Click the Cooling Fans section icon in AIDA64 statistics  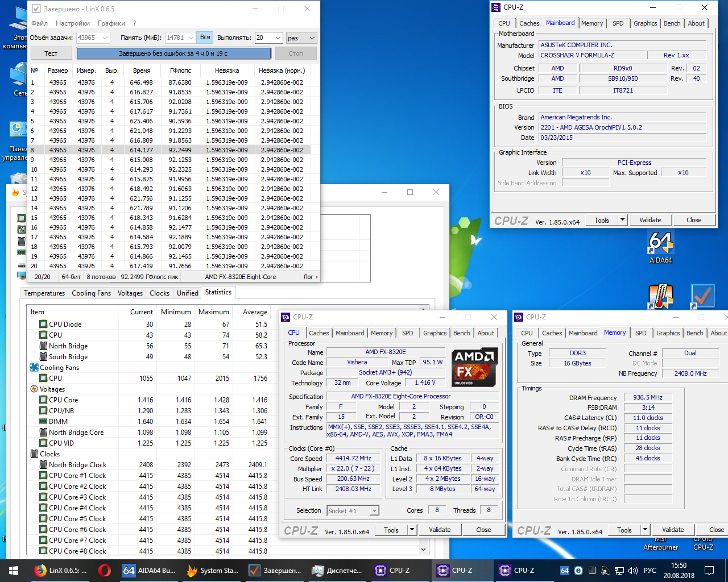click(34, 367)
